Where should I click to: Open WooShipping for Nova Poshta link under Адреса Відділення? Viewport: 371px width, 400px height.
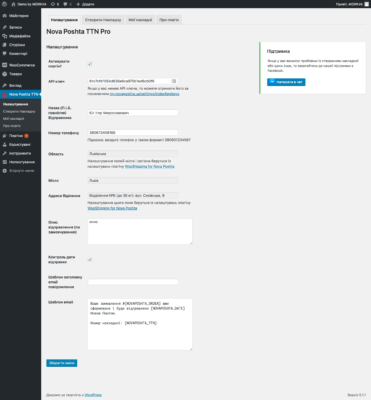(x=112, y=208)
